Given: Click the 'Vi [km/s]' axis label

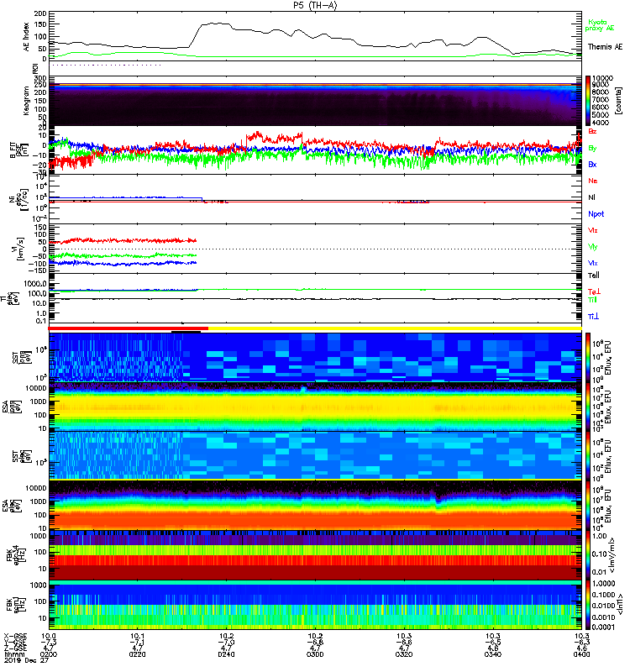Looking at the screenshot, I should pyautogui.click(x=18, y=249).
